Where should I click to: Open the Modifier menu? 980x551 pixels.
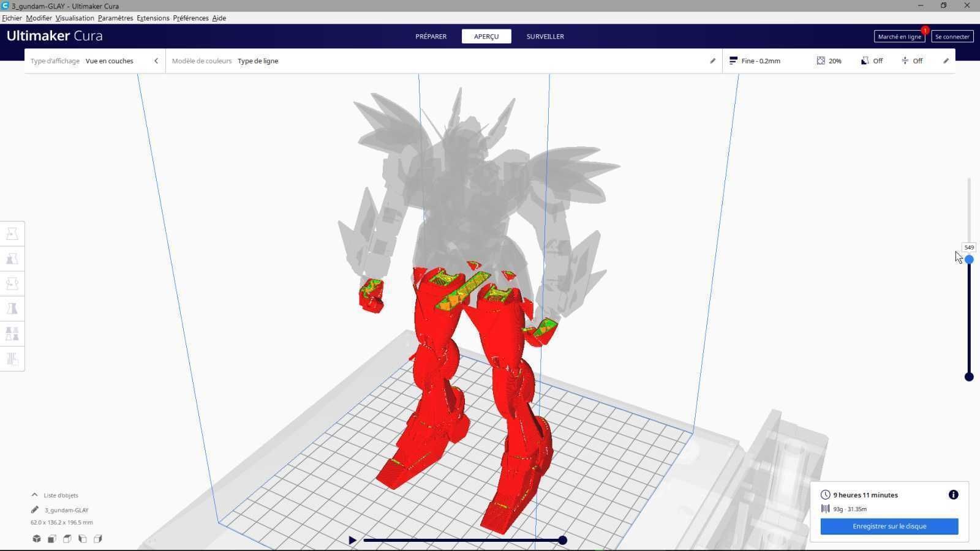39,18
